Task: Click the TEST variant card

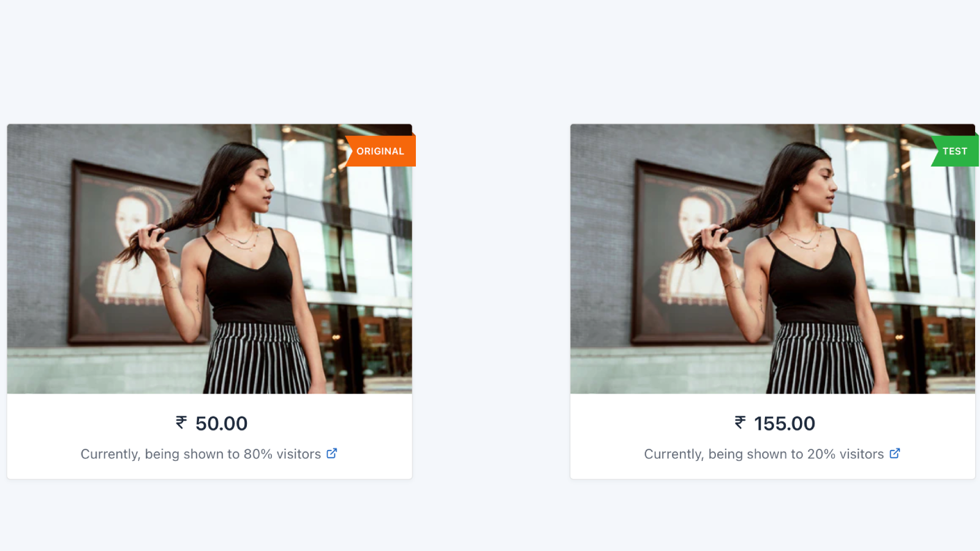Action: click(772, 300)
